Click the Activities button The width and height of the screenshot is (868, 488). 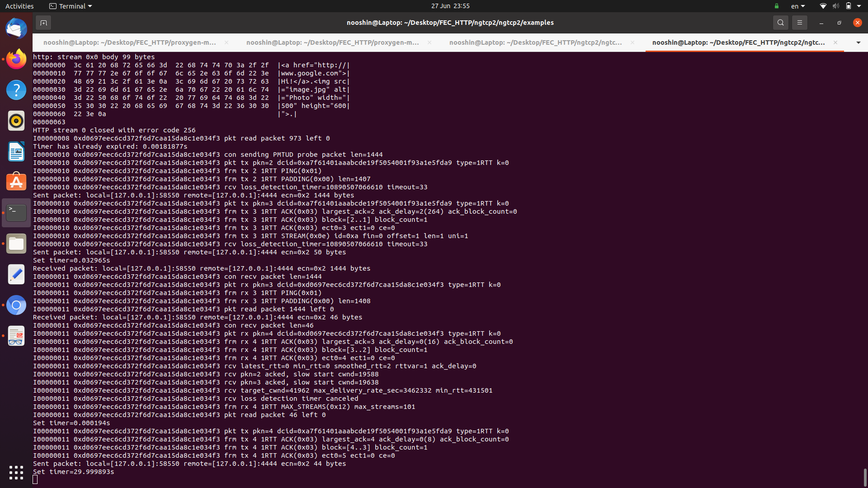[19, 6]
